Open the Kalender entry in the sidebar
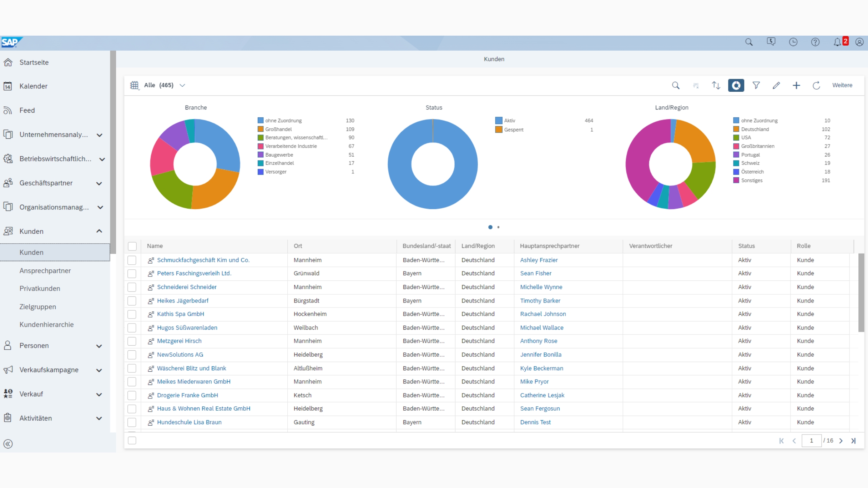868x488 pixels. click(33, 86)
